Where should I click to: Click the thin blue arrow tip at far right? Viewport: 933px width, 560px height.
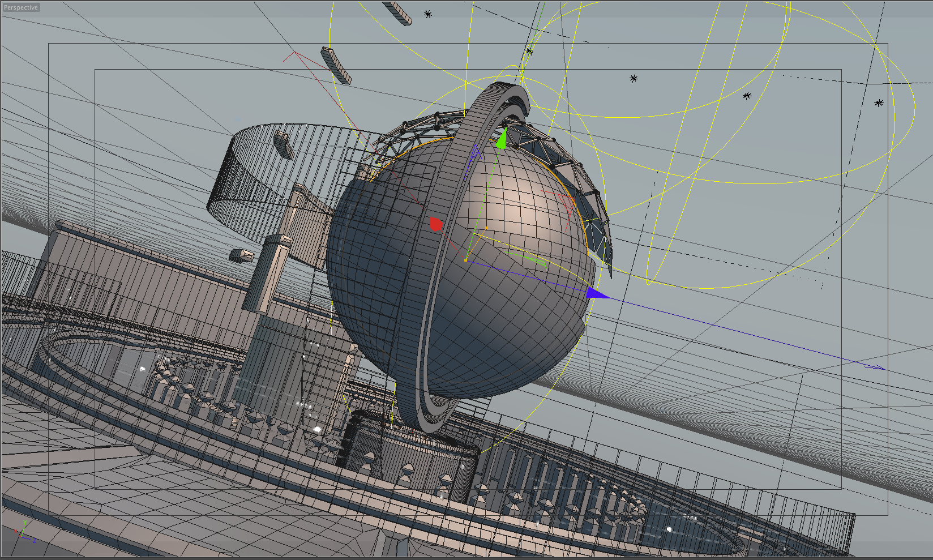coord(876,367)
